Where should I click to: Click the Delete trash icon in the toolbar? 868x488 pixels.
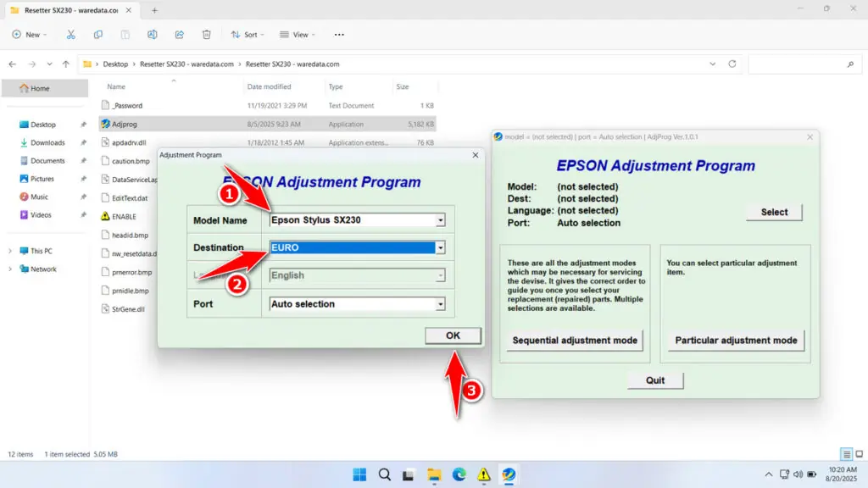point(206,35)
